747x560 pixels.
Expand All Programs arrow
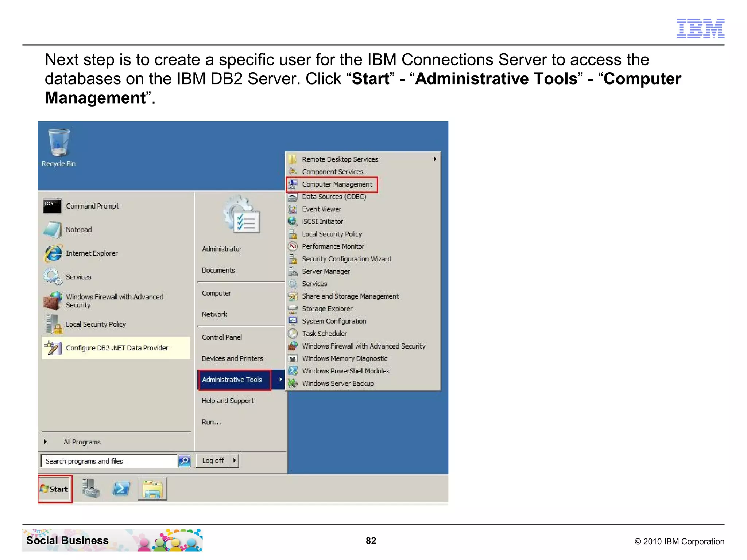click(x=45, y=442)
